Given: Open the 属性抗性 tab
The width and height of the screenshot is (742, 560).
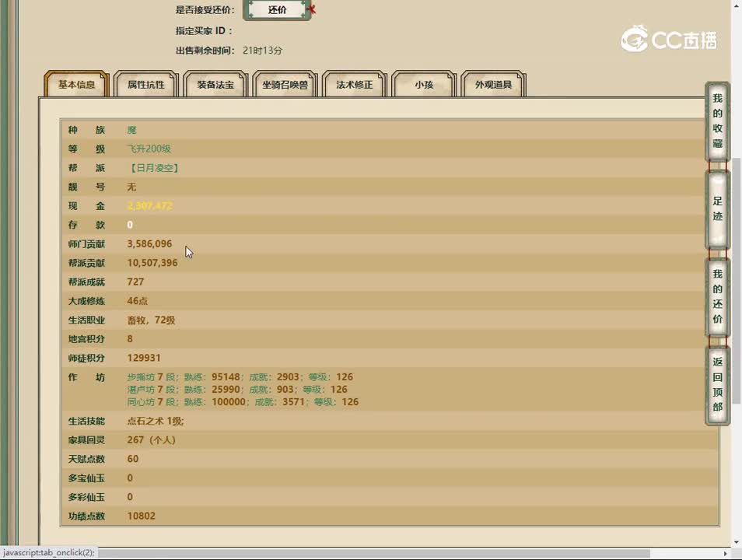Looking at the screenshot, I should tap(145, 84).
